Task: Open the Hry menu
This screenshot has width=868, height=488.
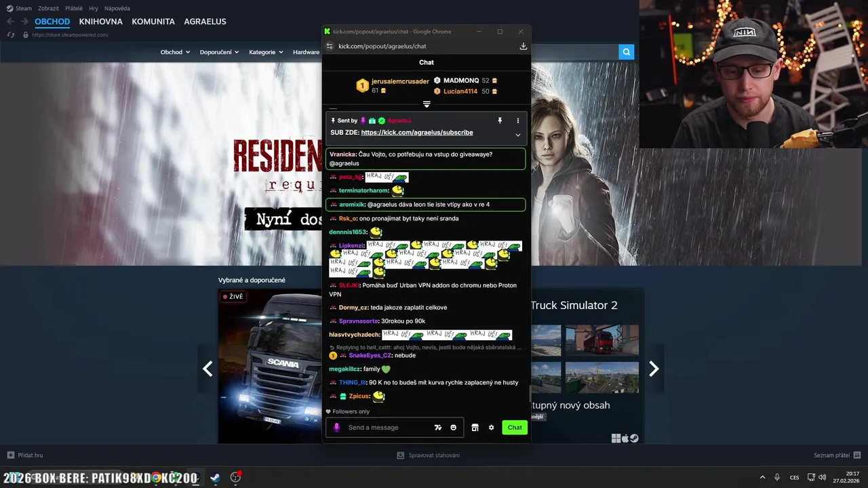Action: [94, 8]
